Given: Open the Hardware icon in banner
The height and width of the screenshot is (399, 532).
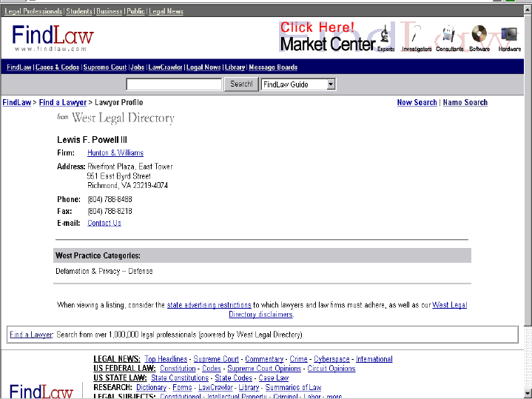Looking at the screenshot, I should [x=509, y=38].
